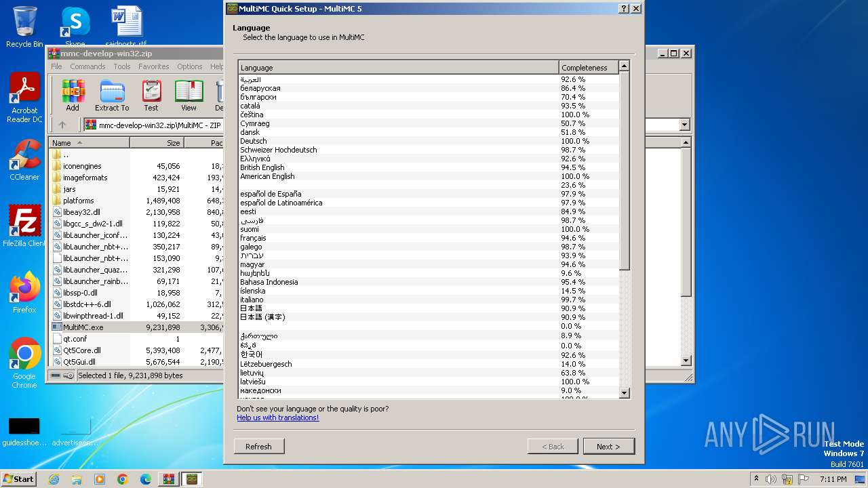868x488 pixels.
Task: Show hidden system tray icons
Action: click(x=756, y=479)
